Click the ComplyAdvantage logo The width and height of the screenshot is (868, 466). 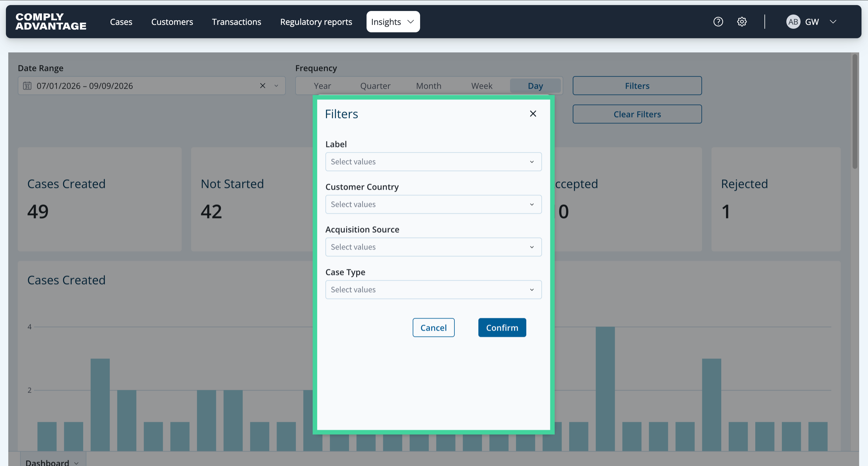51,22
